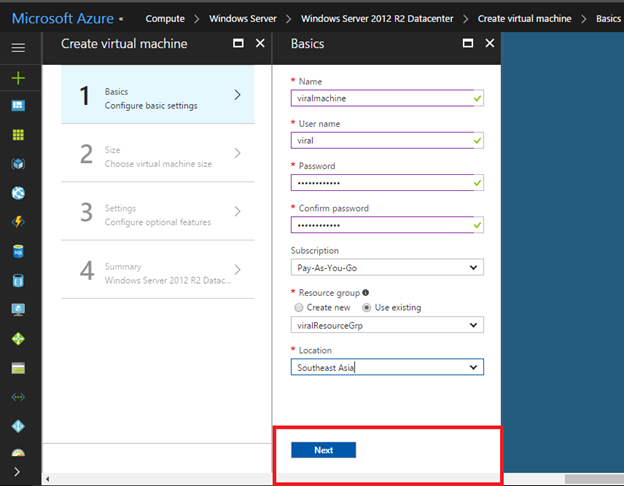Viewport: 624px width, 486px height.
Task: Expand the sidebar with bottom chevron
Action: (19, 471)
